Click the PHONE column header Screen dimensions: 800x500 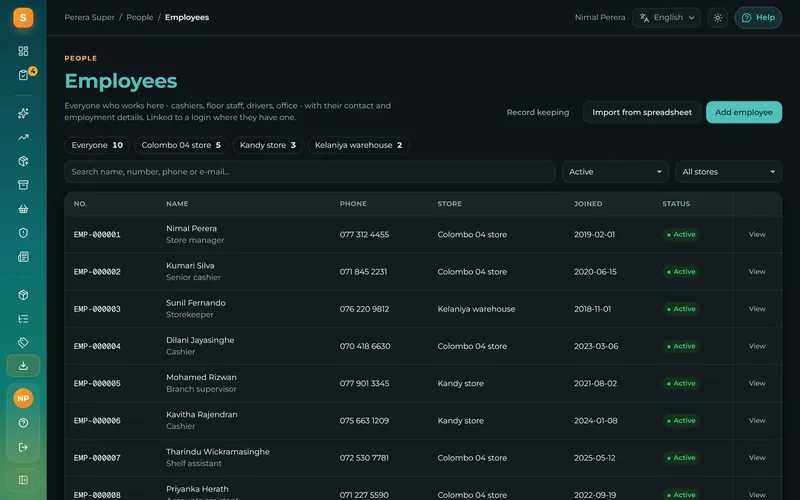(x=353, y=204)
